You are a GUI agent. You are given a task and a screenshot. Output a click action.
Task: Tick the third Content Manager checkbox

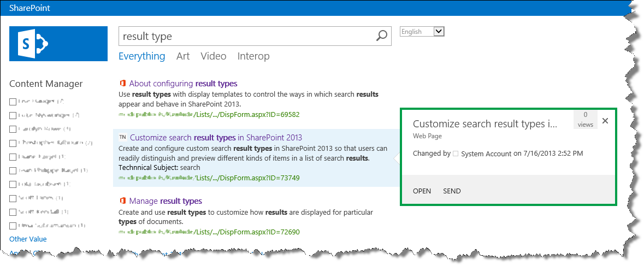[13, 129]
